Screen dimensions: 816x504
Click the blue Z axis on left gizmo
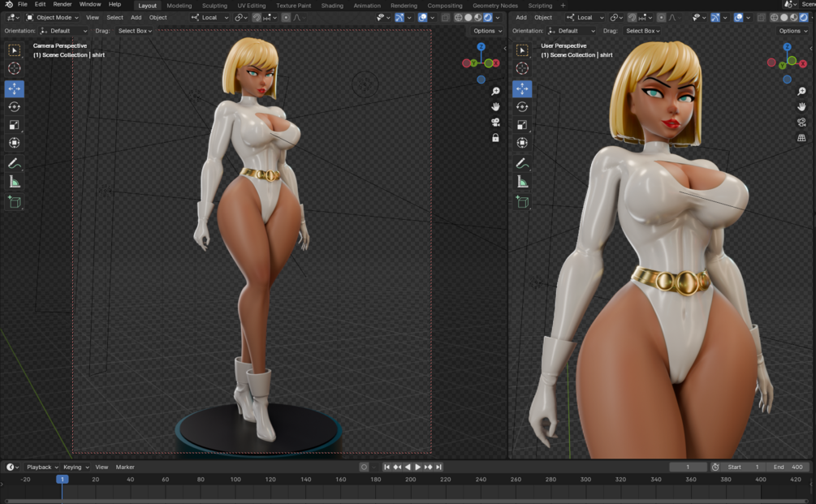[481, 47]
